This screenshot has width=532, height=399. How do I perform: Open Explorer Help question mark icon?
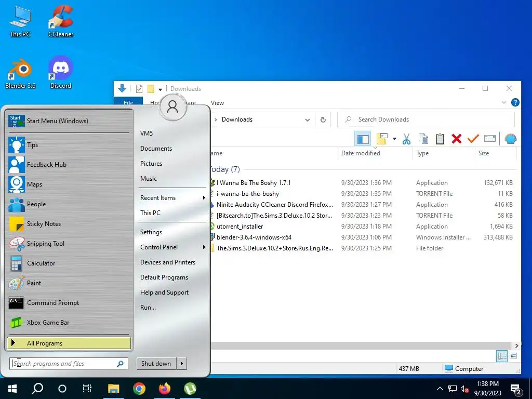(515, 102)
